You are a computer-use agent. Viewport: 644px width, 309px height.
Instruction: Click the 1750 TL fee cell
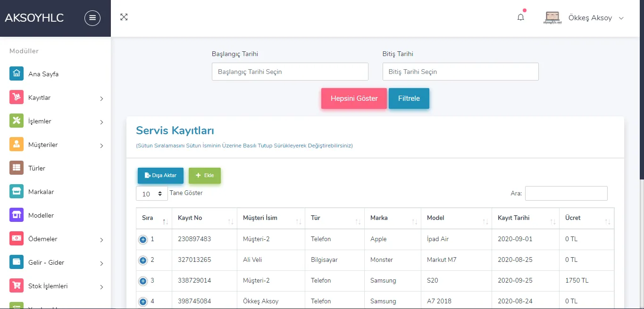point(586,280)
